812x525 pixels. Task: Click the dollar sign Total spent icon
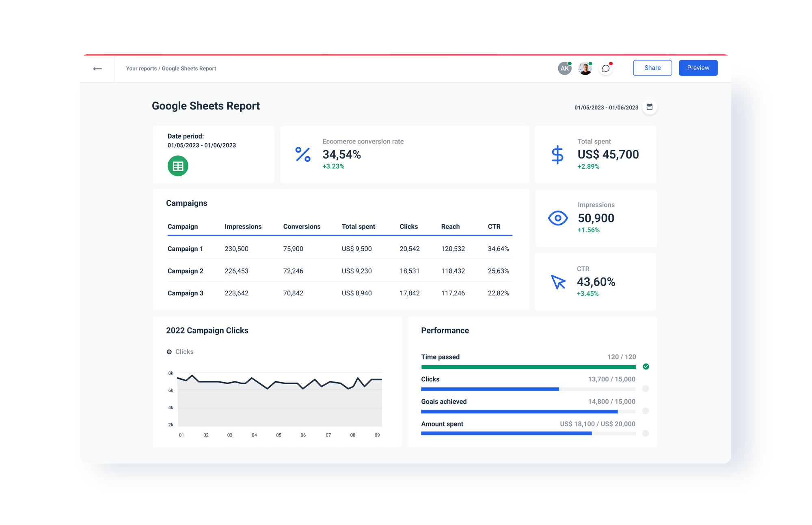pyautogui.click(x=557, y=155)
